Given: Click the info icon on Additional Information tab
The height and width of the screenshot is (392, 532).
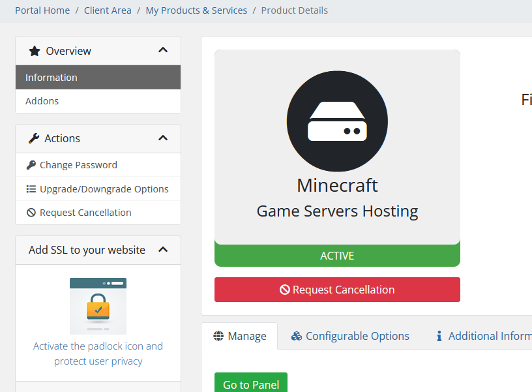Looking at the screenshot, I should pos(439,336).
